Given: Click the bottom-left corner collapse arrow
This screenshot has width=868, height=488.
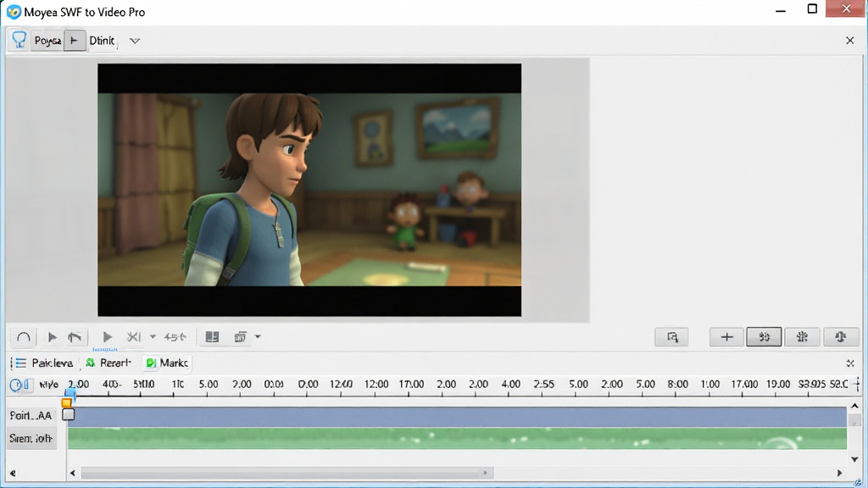Looking at the screenshot, I should pyautogui.click(x=13, y=473).
